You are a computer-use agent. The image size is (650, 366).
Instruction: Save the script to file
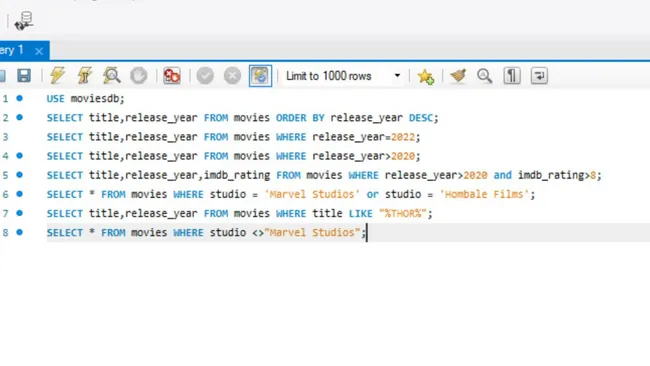(x=24, y=76)
